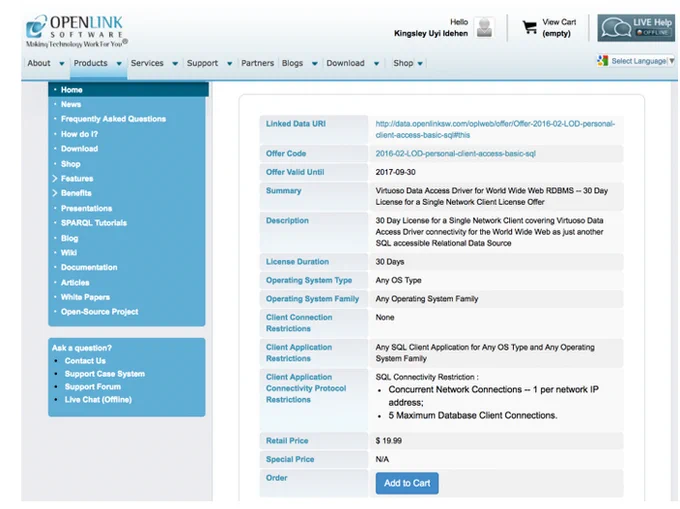This screenshot has width=680, height=509.
Task: Click Any Operating System Family value
Action: [x=427, y=299]
